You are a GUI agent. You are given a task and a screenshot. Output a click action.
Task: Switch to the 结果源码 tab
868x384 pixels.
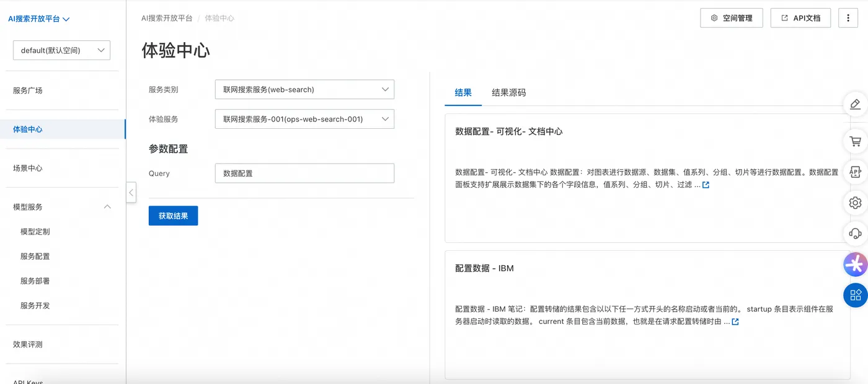coord(508,93)
